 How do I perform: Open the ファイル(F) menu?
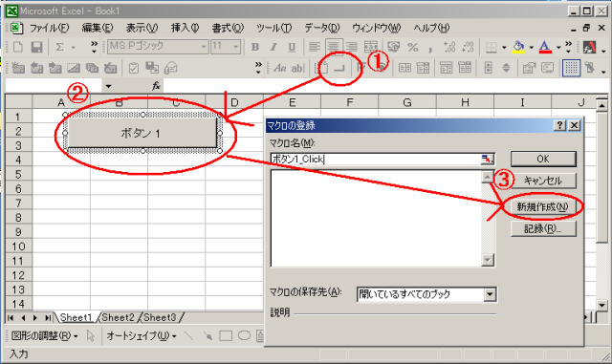(x=49, y=28)
